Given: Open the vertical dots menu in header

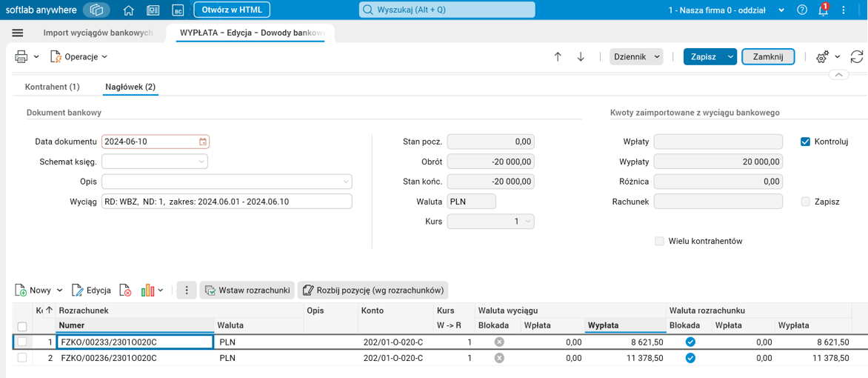Looking at the screenshot, I should [x=844, y=10].
